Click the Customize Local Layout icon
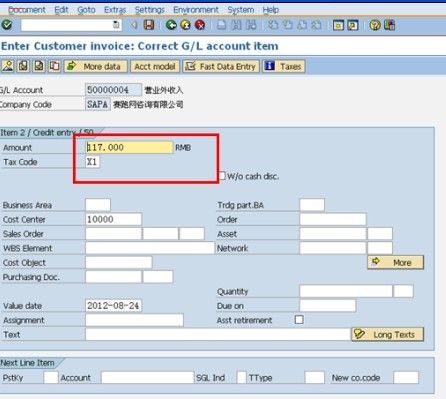The image size is (446, 399). 389,25
